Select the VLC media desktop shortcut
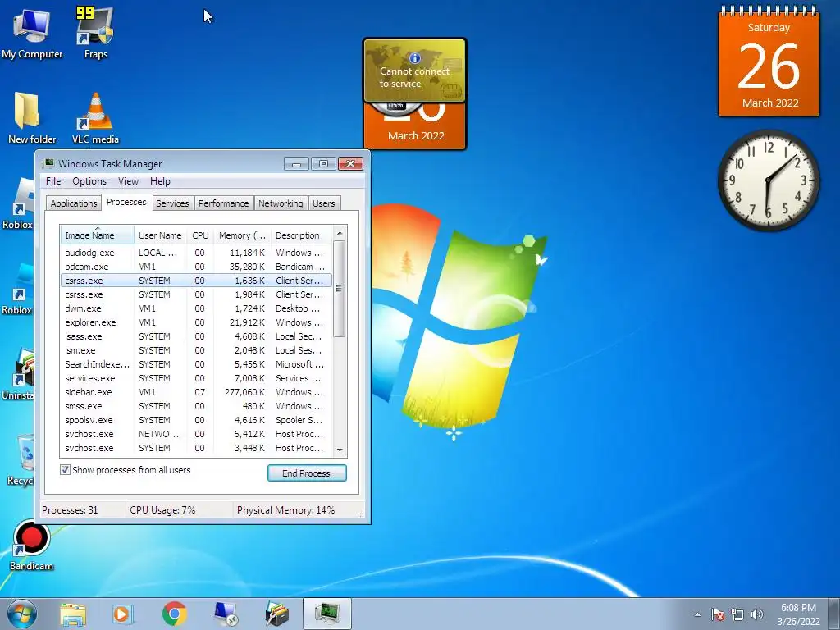The width and height of the screenshot is (840, 630). point(95,118)
